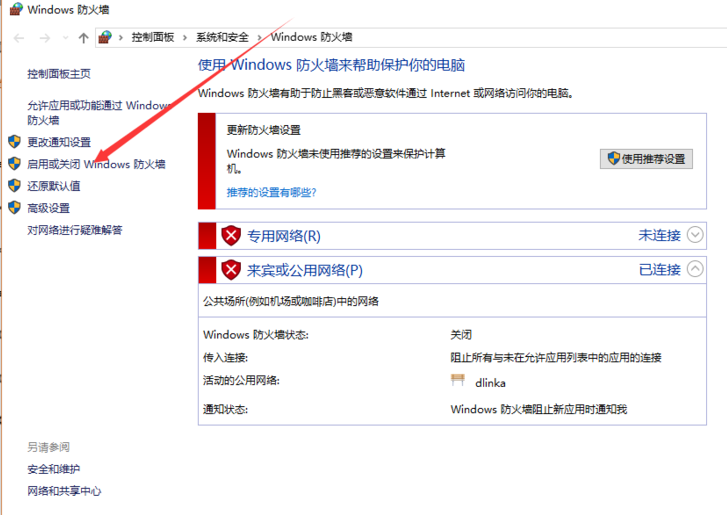This screenshot has width=727, height=515.
Task: Select 控制面板 breadcrumb
Action: click(153, 37)
